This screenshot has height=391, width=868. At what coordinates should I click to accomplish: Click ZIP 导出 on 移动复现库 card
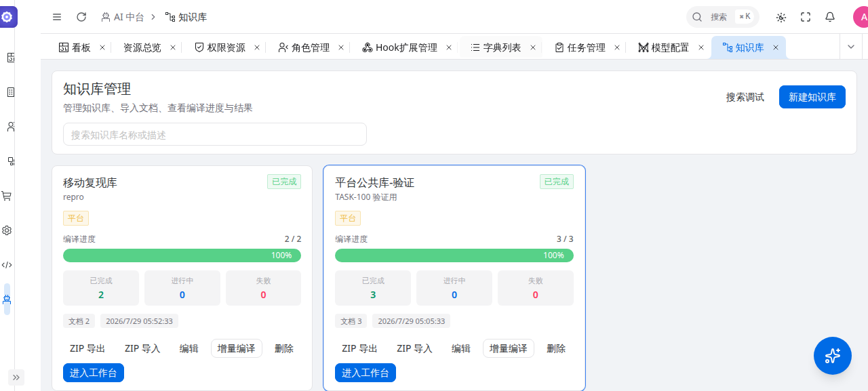[87, 348]
